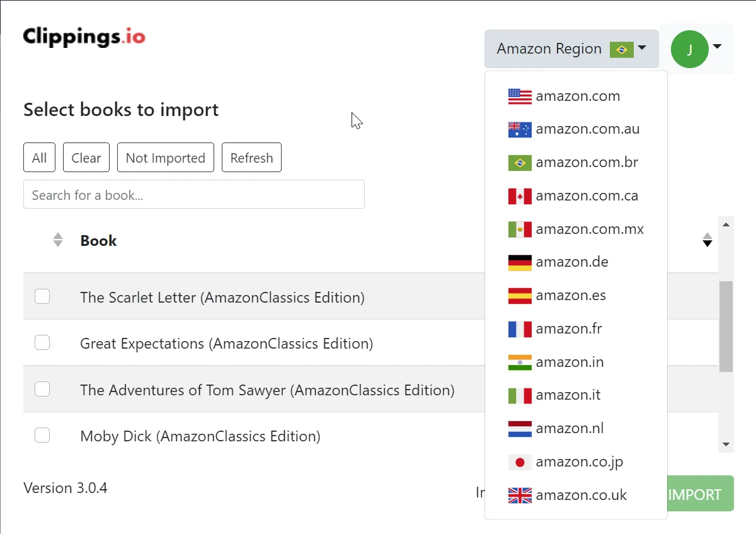This screenshot has height=534, width=756.
Task: Choose amazon.com.au region
Action: point(576,129)
